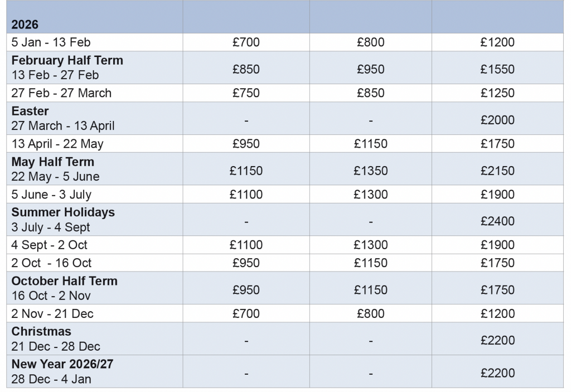Viewport: 571px width, 392px height.
Task: Click the £1250 price cell
Action: click(497, 93)
